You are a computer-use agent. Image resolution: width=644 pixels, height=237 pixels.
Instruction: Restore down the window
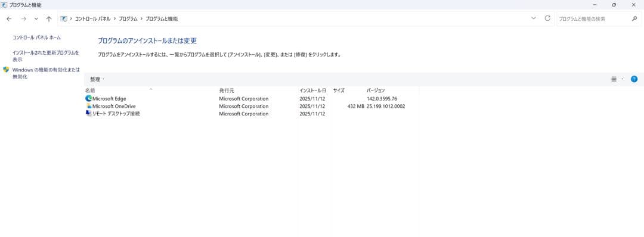click(614, 5)
